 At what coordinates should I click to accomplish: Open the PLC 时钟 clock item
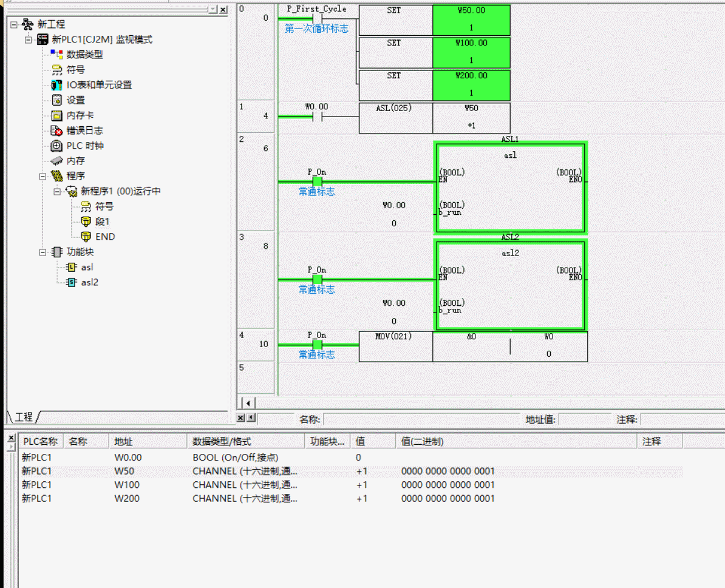click(84, 146)
